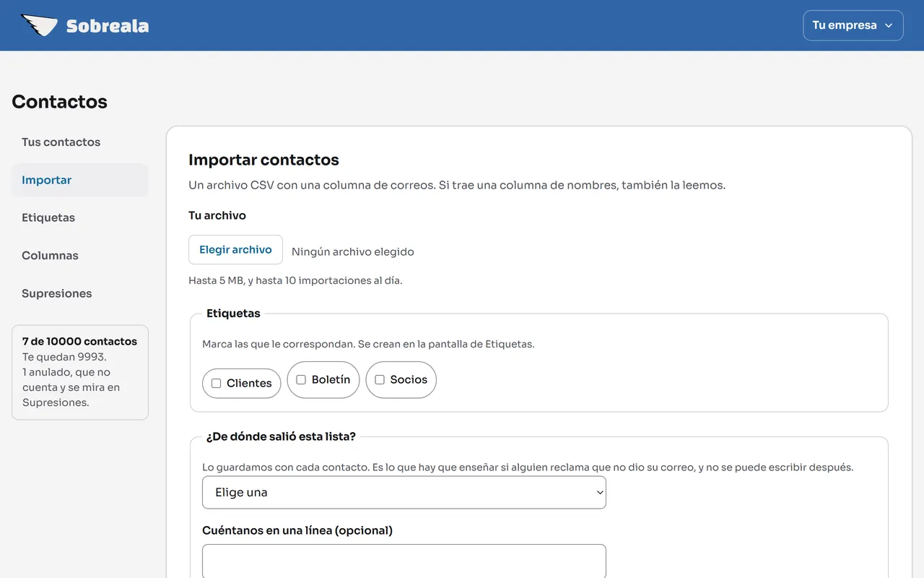This screenshot has height=578, width=924.
Task: Open the Columnas sidebar section
Action: coord(80,256)
